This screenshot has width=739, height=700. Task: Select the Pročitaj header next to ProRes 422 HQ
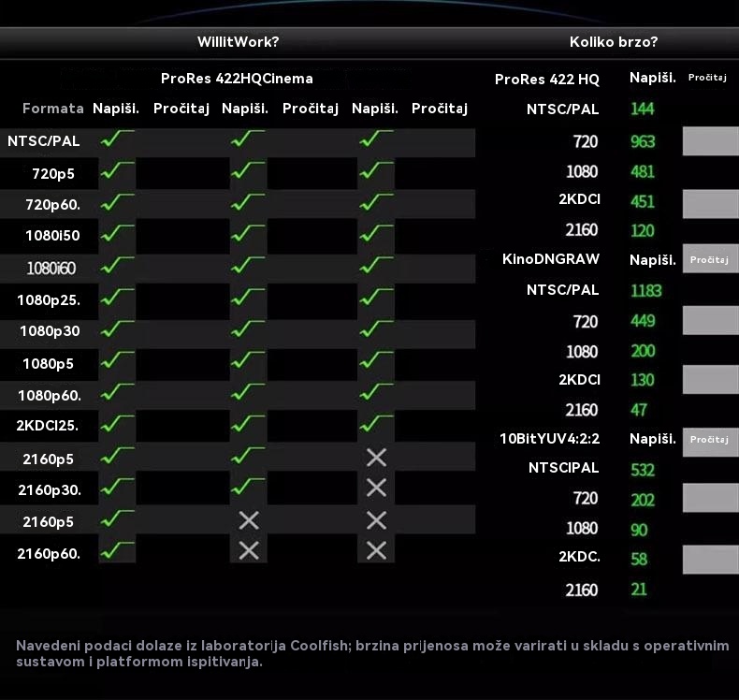tap(707, 78)
